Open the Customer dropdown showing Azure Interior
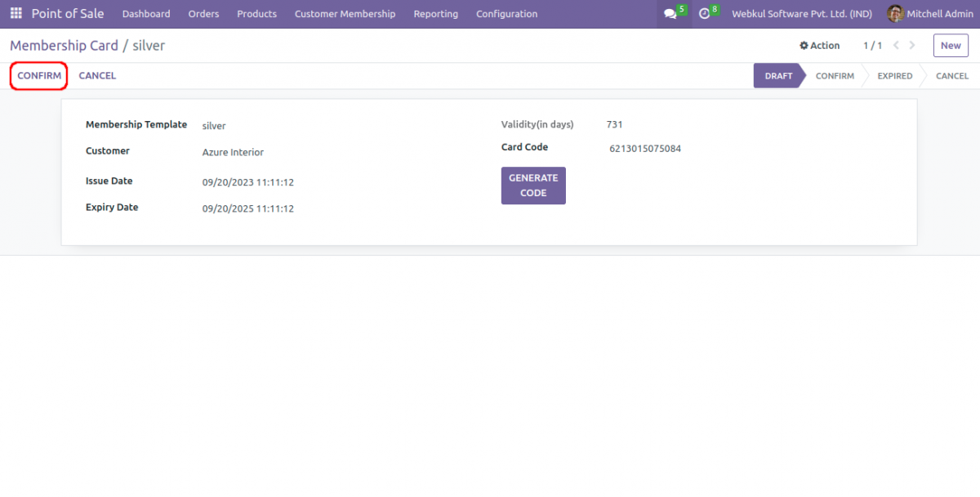Viewport: 980px width, 497px height. (x=232, y=152)
